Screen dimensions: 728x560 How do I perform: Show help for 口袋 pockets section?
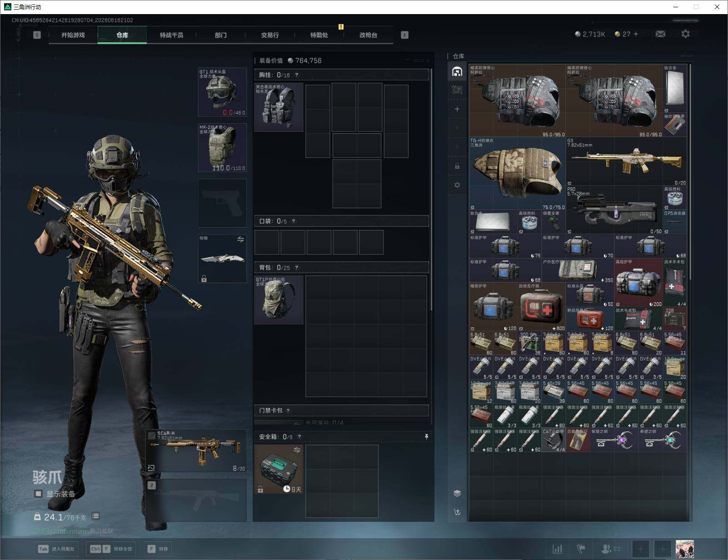pos(294,221)
